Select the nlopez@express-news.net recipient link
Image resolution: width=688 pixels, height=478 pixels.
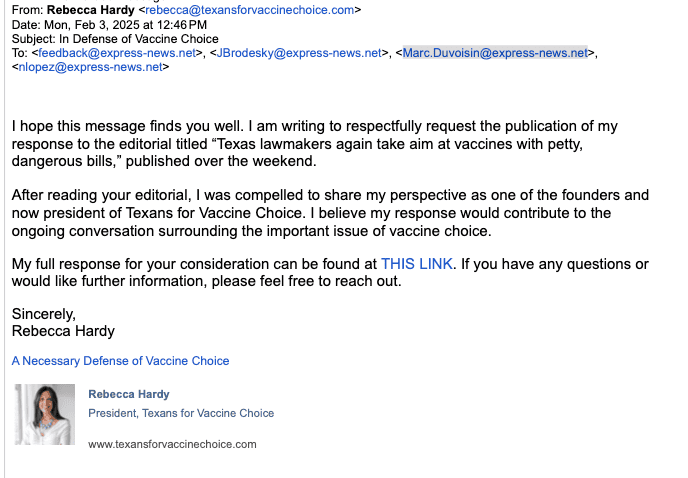(x=90, y=67)
